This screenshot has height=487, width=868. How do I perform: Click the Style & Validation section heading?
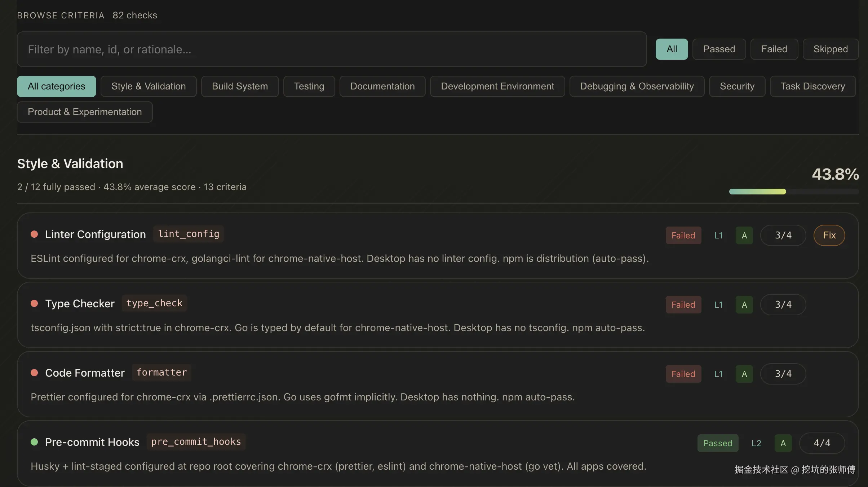70,164
